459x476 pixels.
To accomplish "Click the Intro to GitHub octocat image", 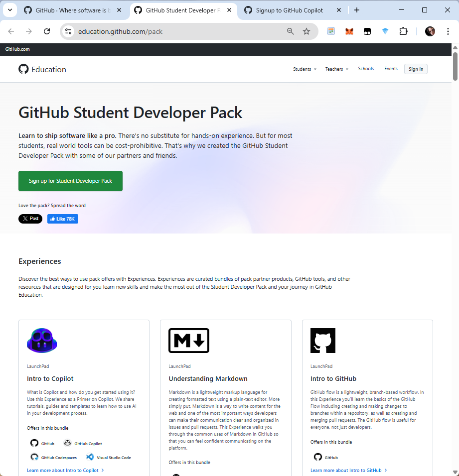I will tap(322, 341).
